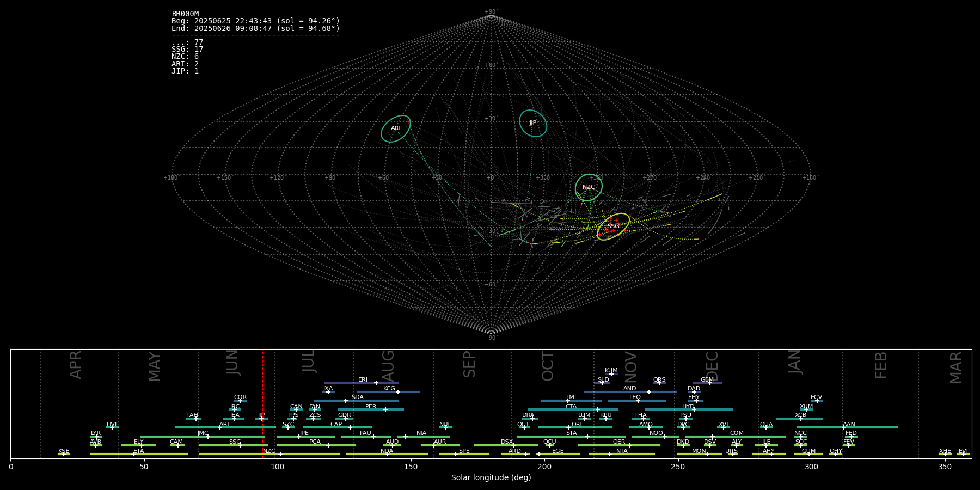Click the NDA shower label
The image size is (980, 490).
tap(387, 451)
